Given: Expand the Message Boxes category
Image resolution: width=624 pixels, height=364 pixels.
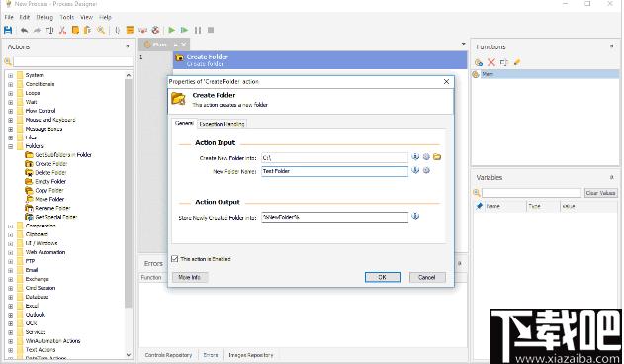Looking at the screenshot, I should coord(10,129).
